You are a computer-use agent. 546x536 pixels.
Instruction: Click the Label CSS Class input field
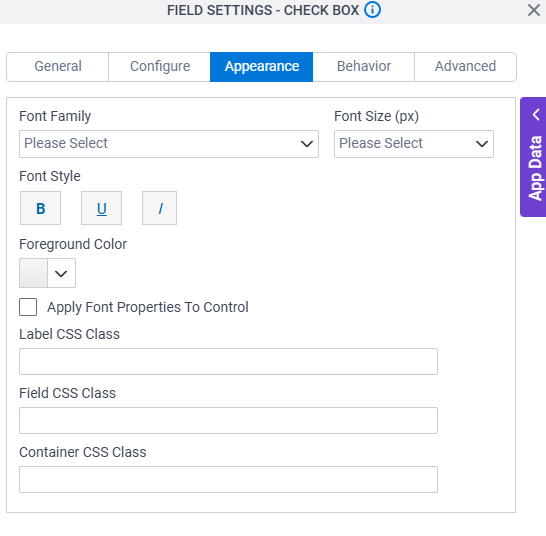228,362
